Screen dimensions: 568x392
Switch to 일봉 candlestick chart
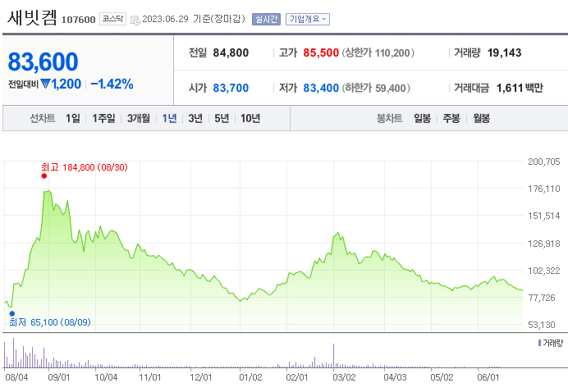(423, 118)
